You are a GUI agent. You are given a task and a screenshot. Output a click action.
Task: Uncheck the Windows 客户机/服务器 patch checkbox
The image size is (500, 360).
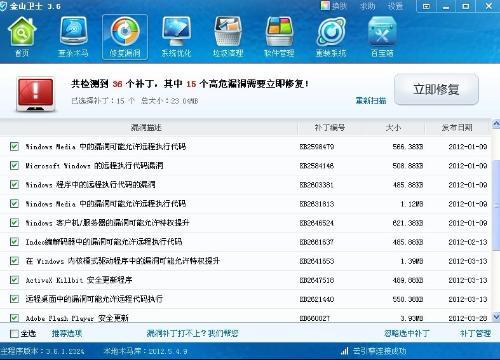[x=14, y=222]
